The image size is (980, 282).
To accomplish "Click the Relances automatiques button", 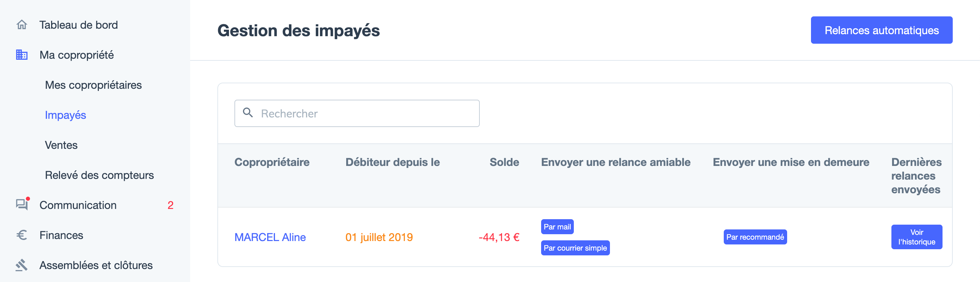I will (882, 30).
